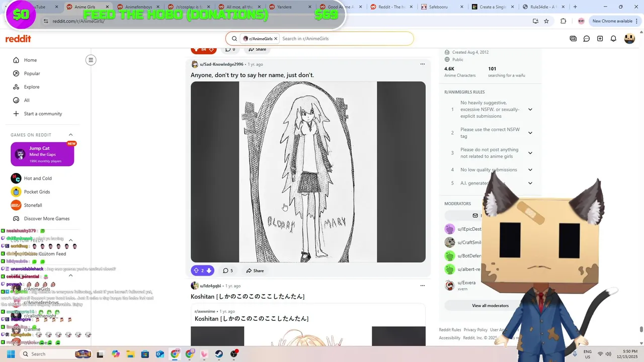The height and width of the screenshot is (362, 644).
Task: Click the Reddit logo
Action: [x=18, y=39]
